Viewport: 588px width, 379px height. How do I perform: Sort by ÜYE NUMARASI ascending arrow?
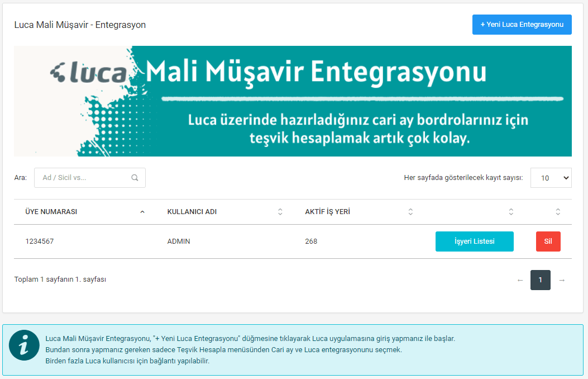coord(142,212)
